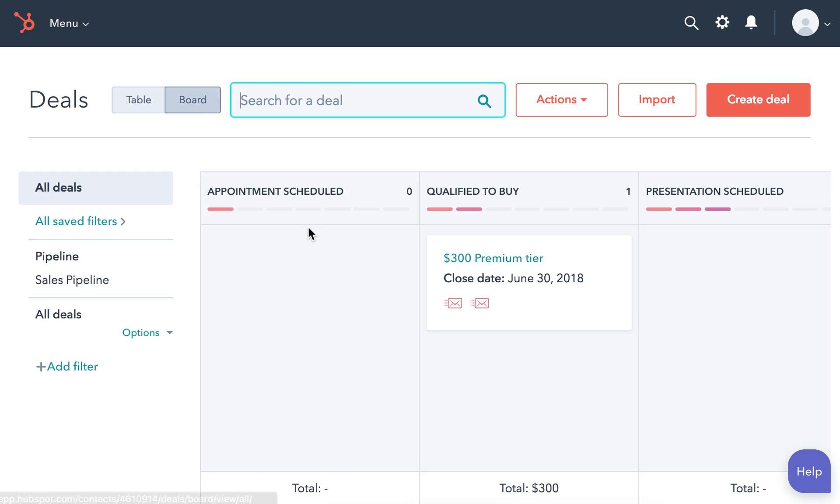The height and width of the screenshot is (504, 840).
Task: Click the first email envelope icon on deal card
Action: [452, 303]
